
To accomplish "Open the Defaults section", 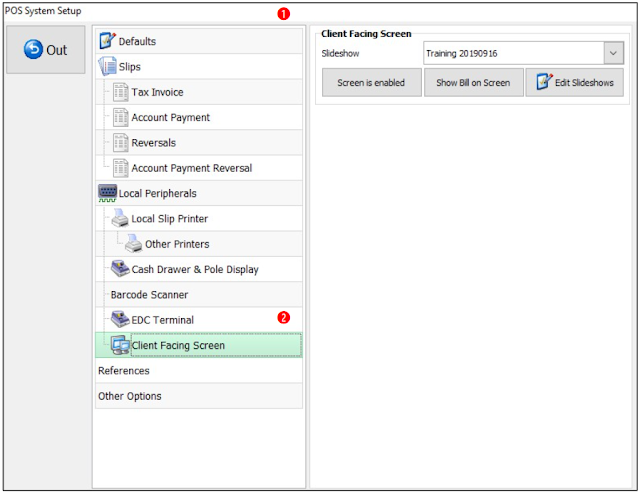I will click(199, 41).
